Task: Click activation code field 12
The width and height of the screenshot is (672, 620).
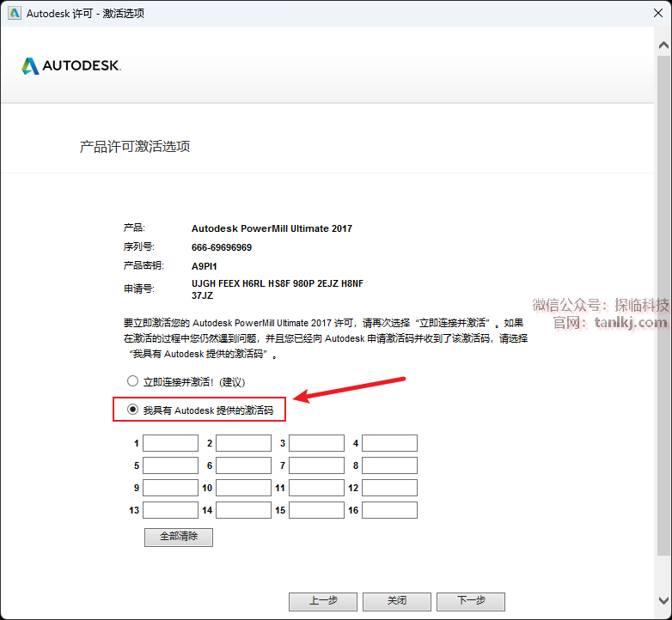Action: click(389, 488)
